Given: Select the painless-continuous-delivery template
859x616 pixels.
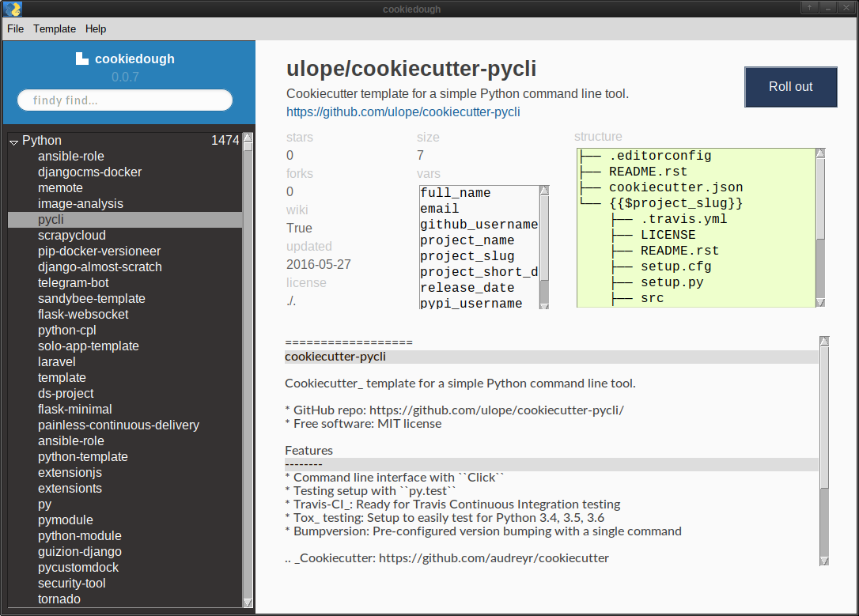Looking at the screenshot, I should (119, 425).
